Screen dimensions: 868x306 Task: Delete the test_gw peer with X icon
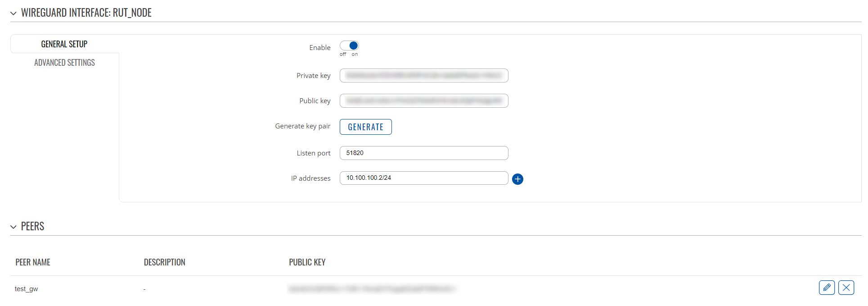846,288
